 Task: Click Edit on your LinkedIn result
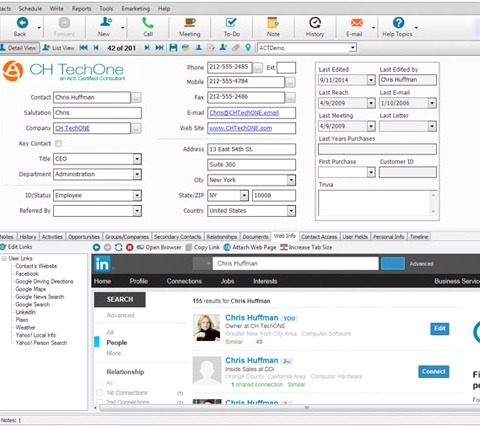(x=440, y=329)
